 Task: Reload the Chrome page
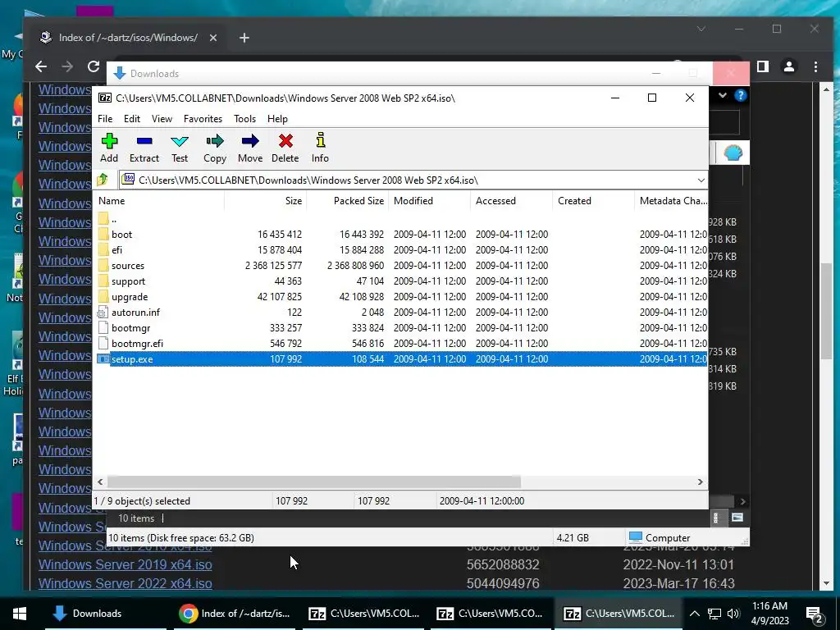pos(94,66)
